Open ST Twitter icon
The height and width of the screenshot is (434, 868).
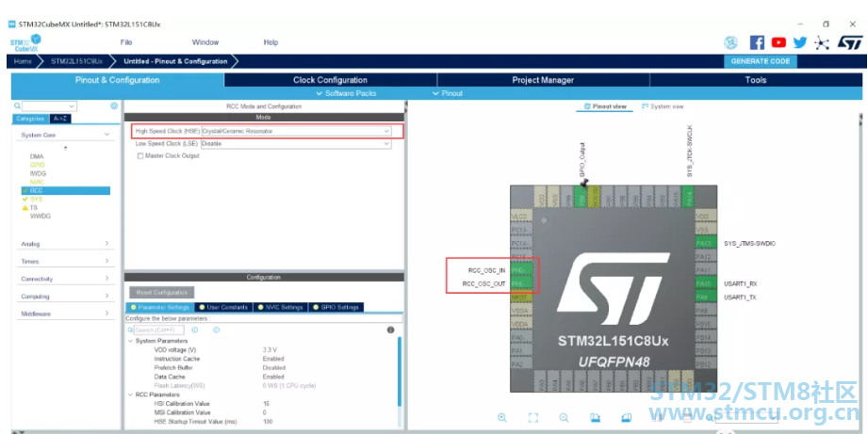point(800,42)
